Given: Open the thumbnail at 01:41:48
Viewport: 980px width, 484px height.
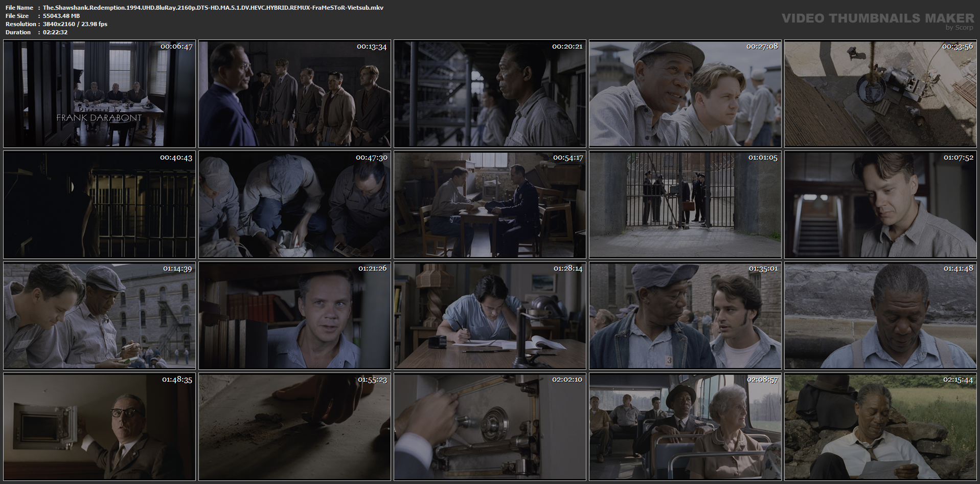Looking at the screenshot, I should tap(880, 316).
